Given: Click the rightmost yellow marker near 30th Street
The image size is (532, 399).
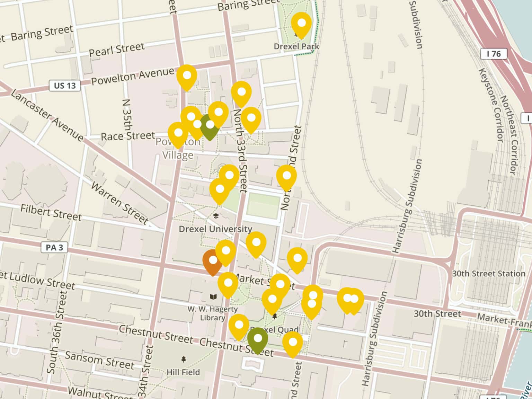Looking at the screenshot, I should pos(354,300).
